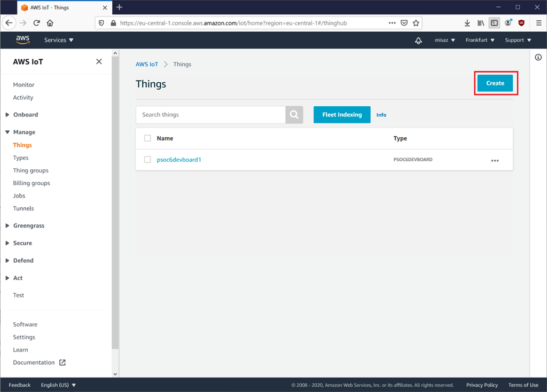Follow the AWS IoT breadcrumb link
Screen dimensions: 547x392
pyautogui.click(x=147, y=64)
